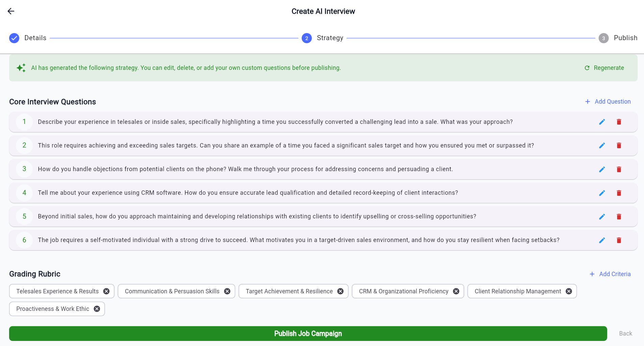The image size is (644, 346).
Task: Click the Create AI Interview title
Action: [x=323, y=11]
